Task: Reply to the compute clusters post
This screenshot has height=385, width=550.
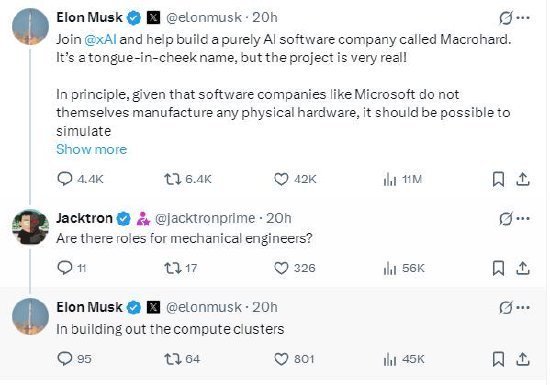Action: 74,359
